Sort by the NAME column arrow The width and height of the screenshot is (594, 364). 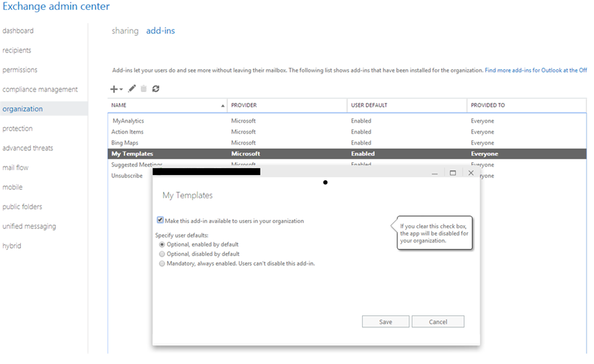(223, 105)
